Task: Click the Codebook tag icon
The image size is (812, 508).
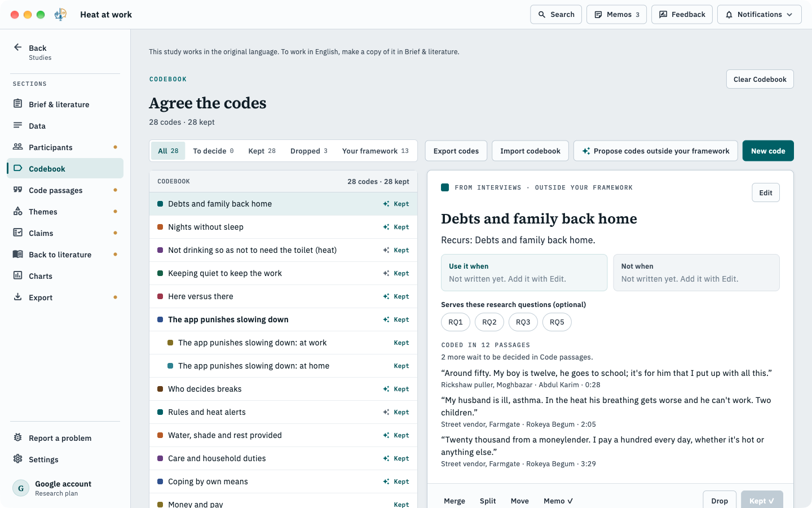Action: [x=18, y=168]
